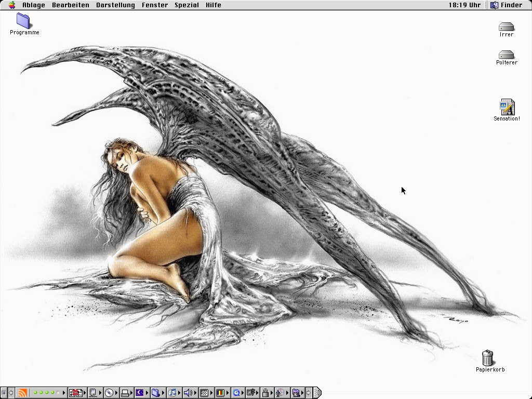Viewport: 532px width, 399px height.
Task: Select the Papierkorb trash icon
Action: (487, 358)
